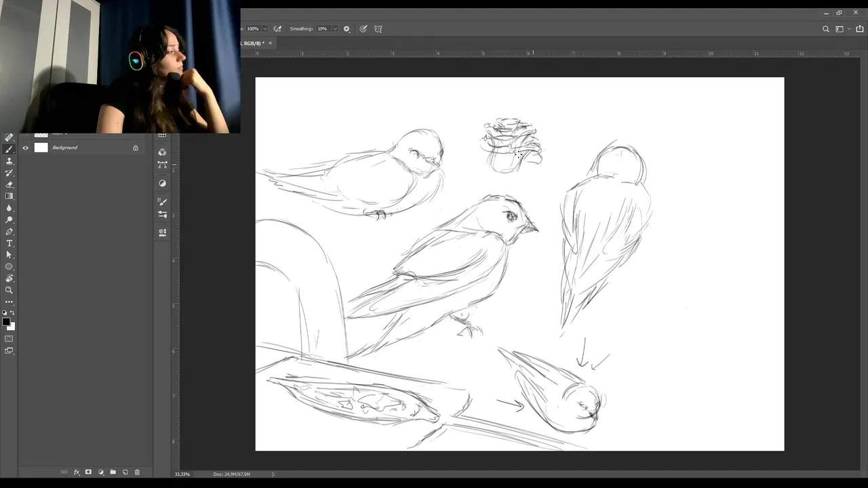Select the Clone Stamp tool
The image size is (868, 488).
coord(9,161)
